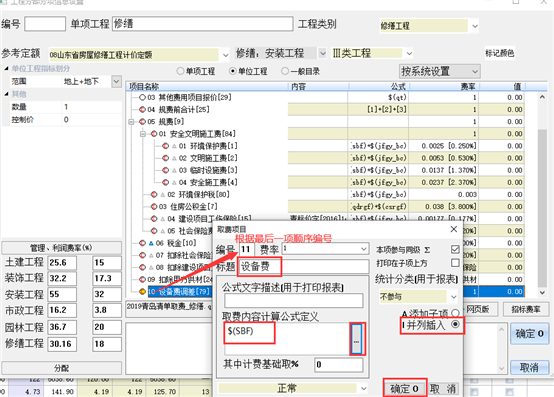Click the 编号 input field at top

[x=45, y=24]
